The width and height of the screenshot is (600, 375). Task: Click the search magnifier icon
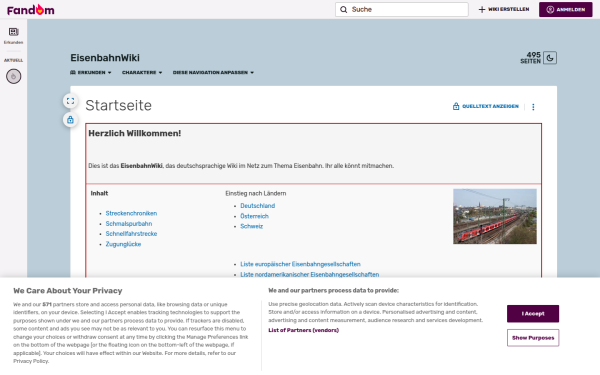pos(344,10)
